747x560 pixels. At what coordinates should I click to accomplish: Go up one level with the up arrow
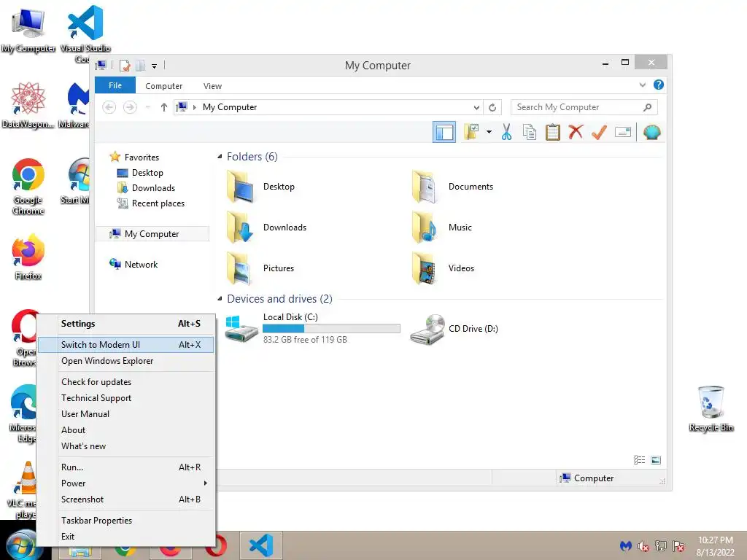click(x=164, y=107)
